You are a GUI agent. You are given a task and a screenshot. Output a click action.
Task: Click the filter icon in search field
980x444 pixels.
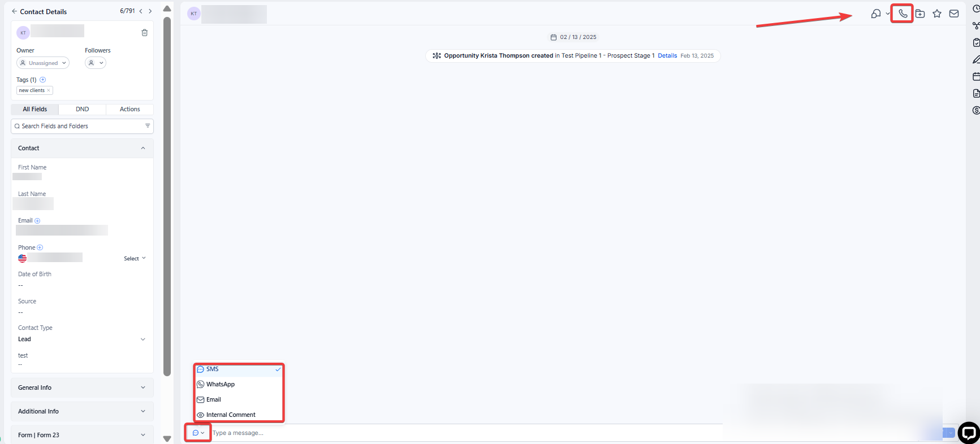[148, 126]
